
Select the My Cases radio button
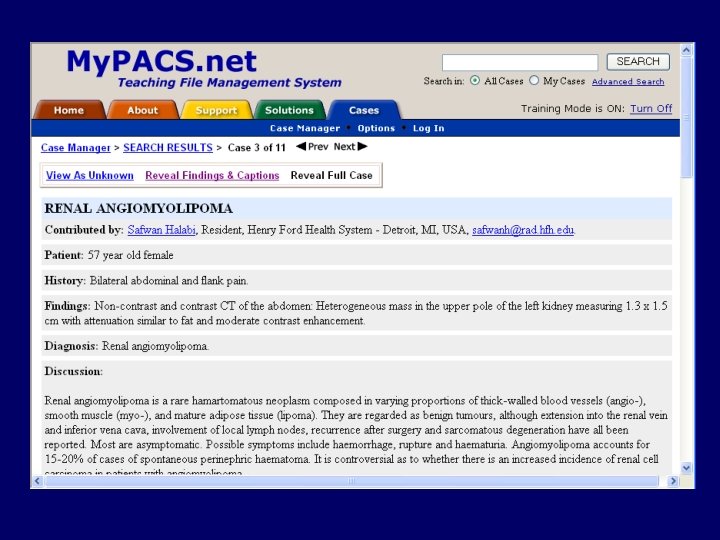[534, 80]
